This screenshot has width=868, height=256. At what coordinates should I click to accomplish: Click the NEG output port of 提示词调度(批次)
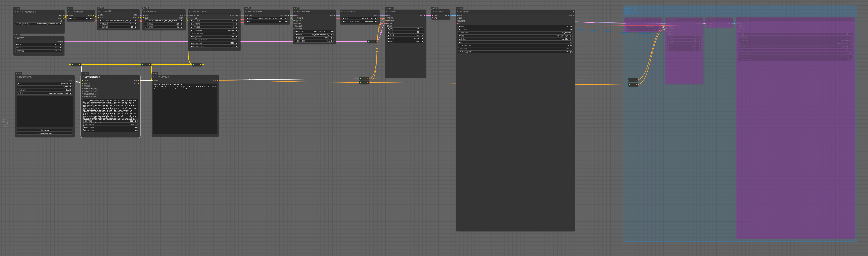(x=138, y=83)
